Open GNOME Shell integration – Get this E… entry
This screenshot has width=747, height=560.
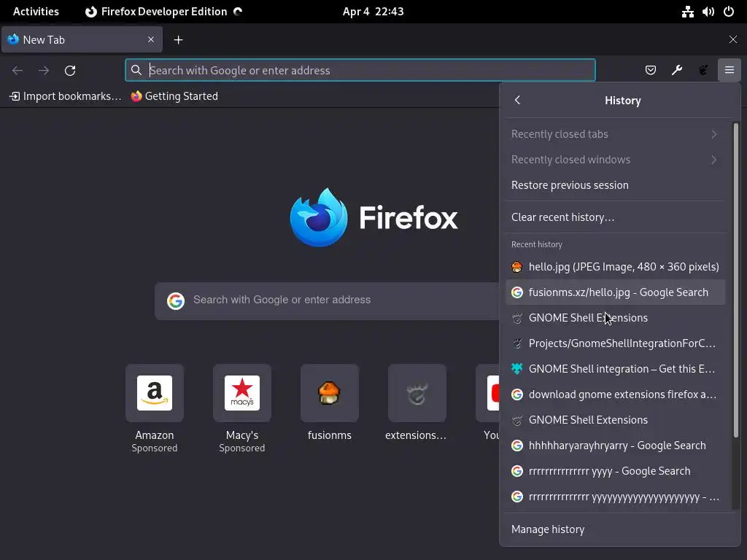point(615,369)
